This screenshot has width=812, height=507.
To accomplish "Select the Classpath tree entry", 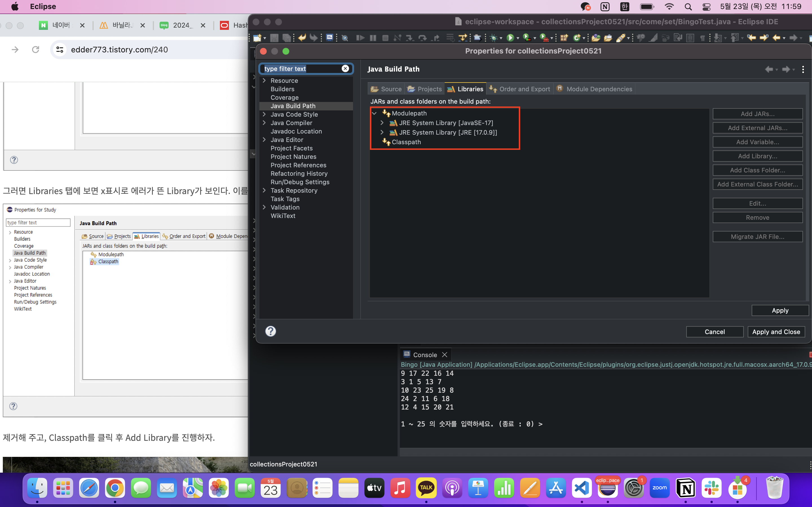I will (x=406, y=142).
